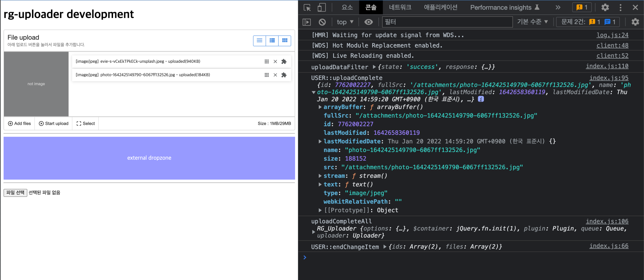
Task: Open console settings gear
Action: (x=635, y=22)
